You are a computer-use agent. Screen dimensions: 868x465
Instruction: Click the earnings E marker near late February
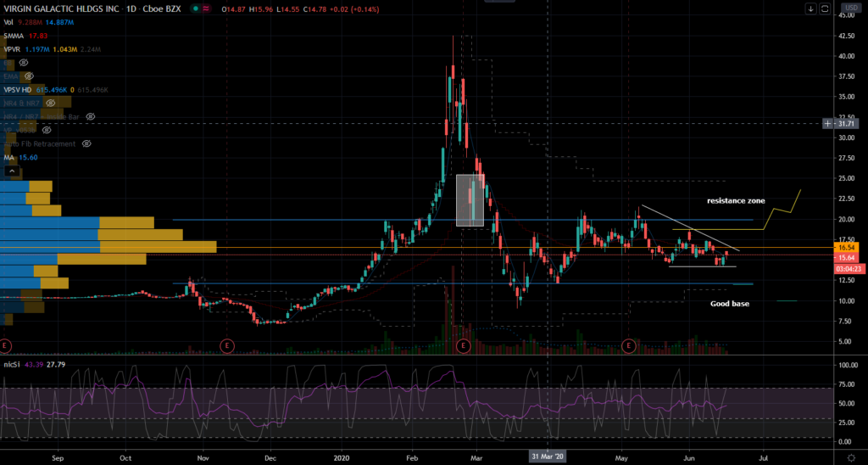tap(463, 346)
